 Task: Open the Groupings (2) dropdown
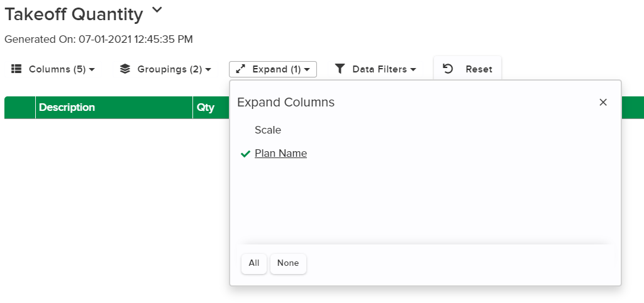click(x=165, y=69)
